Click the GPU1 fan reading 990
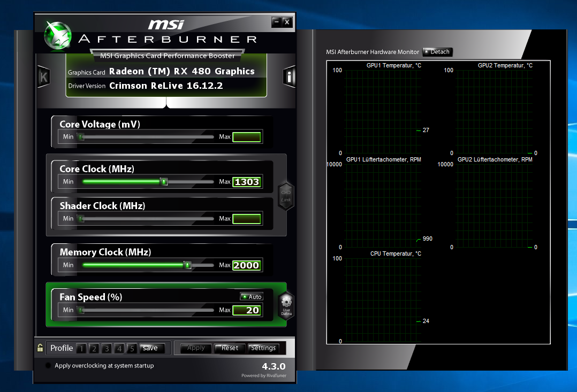 427,239
